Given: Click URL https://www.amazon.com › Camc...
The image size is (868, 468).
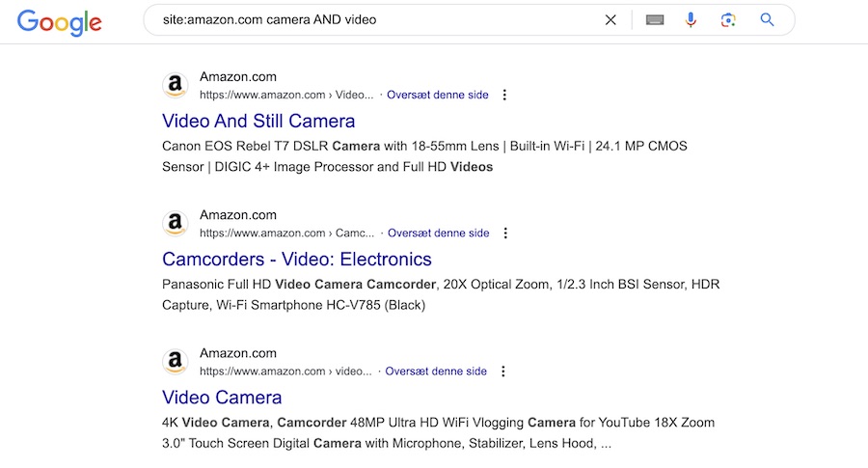Looking at the screenshot, I should click(x=286, y=234).
